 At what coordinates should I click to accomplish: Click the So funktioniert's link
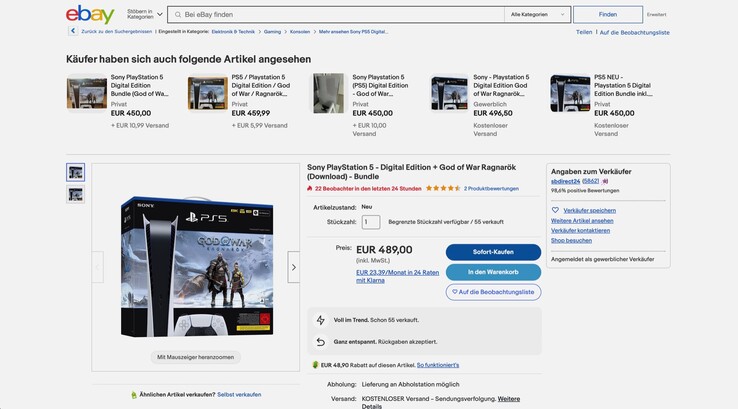click(438, 365)
